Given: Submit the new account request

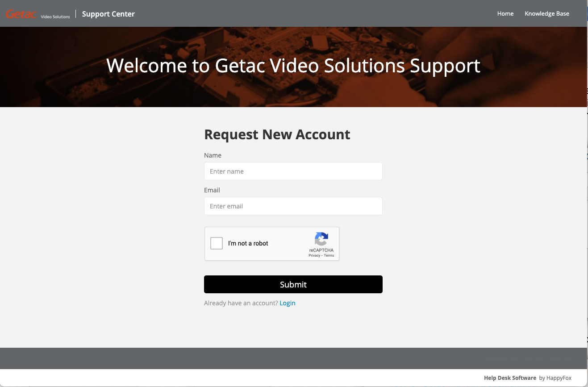Looking at the screenshot, I should tap(293, 284).
